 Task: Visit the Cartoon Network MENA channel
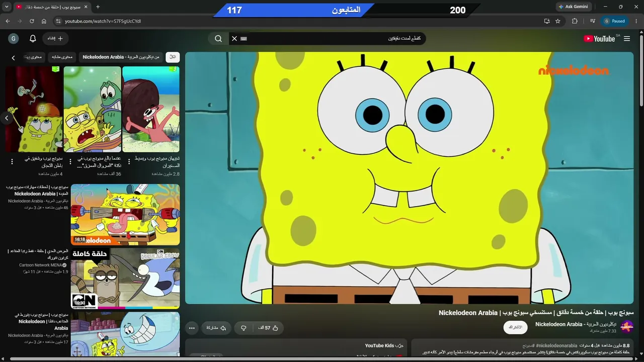[x=43, y=265]
